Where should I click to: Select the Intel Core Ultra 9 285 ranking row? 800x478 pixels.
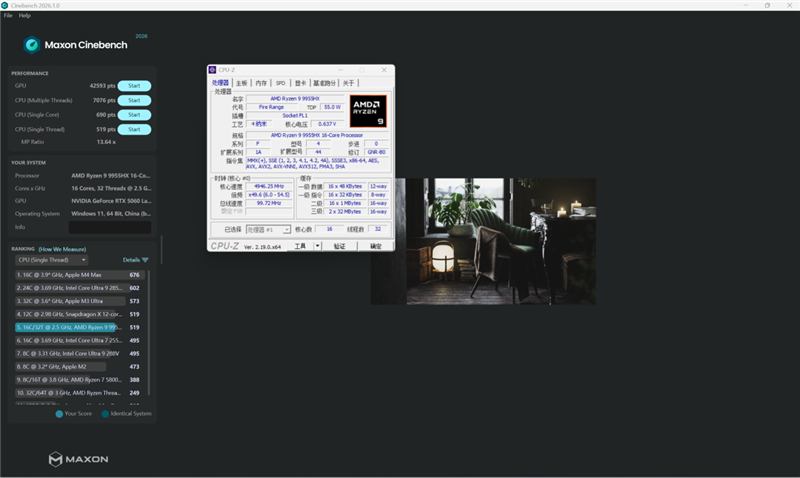80,288
